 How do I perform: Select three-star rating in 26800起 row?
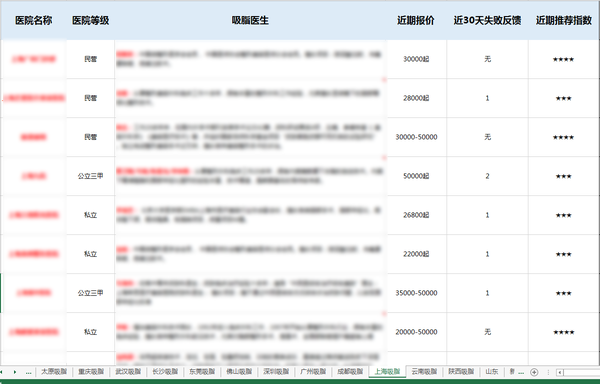point(564,215)
